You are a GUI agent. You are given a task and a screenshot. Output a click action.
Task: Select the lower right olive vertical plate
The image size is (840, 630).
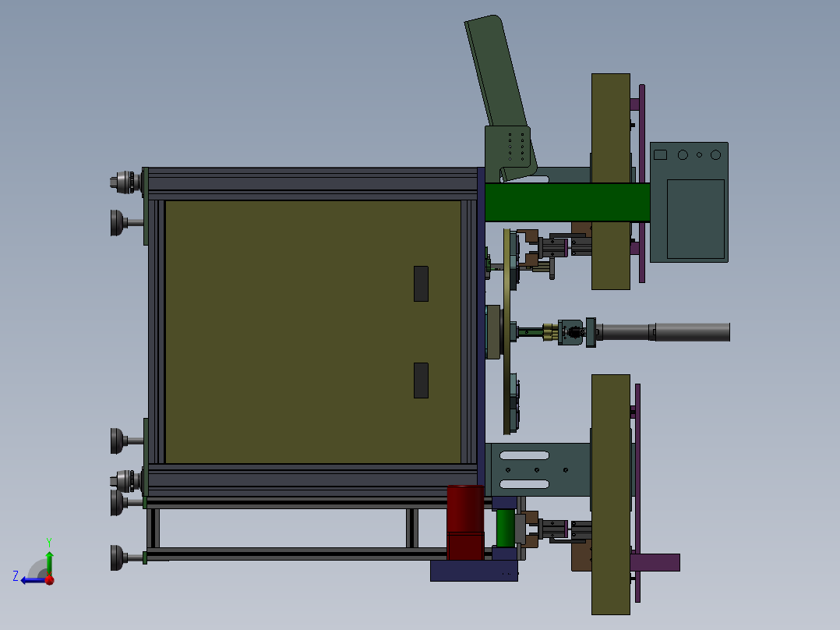click(x=611, y=494)
